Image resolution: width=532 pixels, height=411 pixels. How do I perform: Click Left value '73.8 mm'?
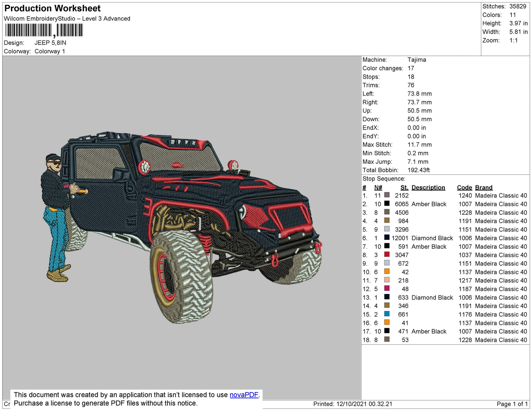[x=420, y=94]
